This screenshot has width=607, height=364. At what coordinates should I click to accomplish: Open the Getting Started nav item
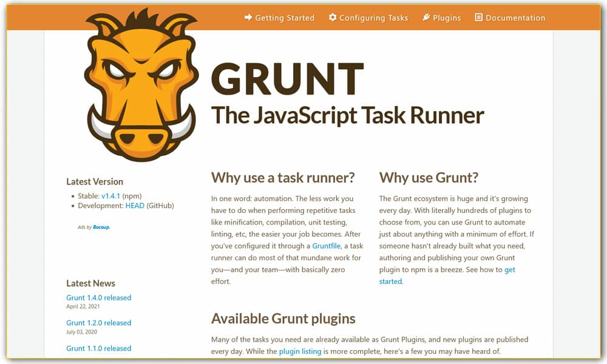[283, 18]
